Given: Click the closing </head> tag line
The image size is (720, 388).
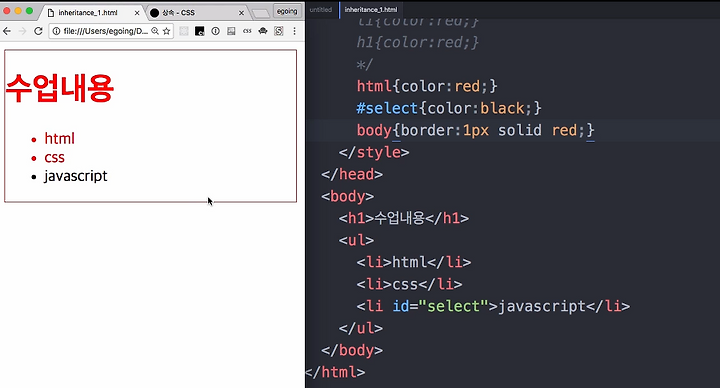Looking at the screenshot, I should [352, 174].
